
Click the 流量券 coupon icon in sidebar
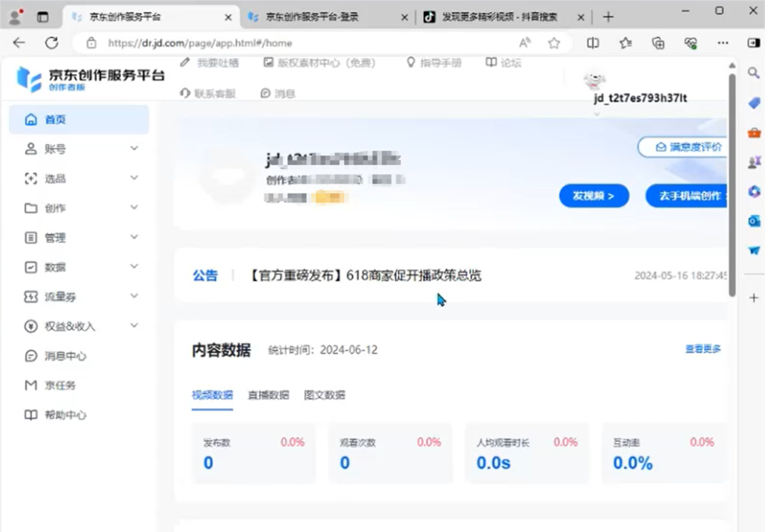pyautogui.click(x=31, y=296)
